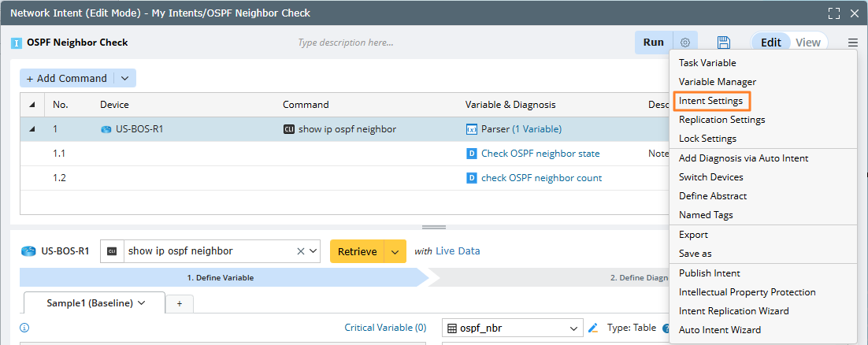Select Intent Settings from the menu

click(710, 101)
